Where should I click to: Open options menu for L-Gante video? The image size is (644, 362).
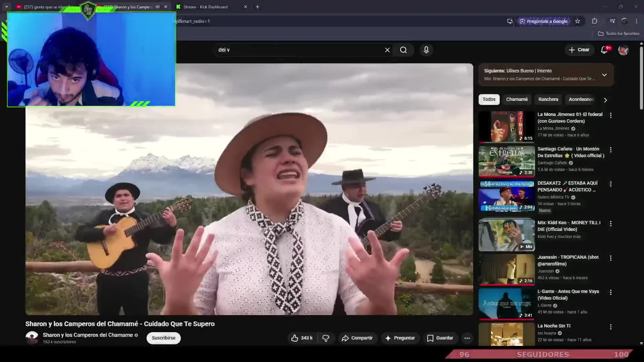(611, 292)
